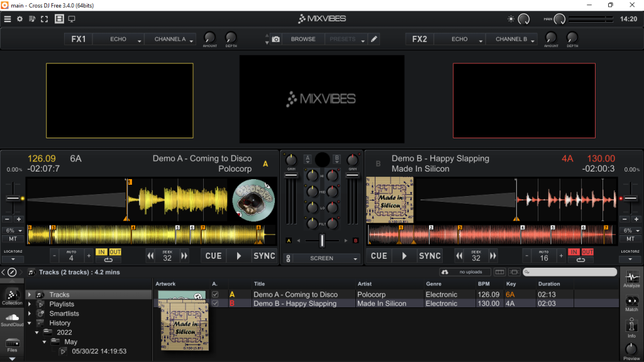The height and width of the screenshot is (362, 644).
Task: Select Smartlists in the collection tree
Action: point(64,314)
